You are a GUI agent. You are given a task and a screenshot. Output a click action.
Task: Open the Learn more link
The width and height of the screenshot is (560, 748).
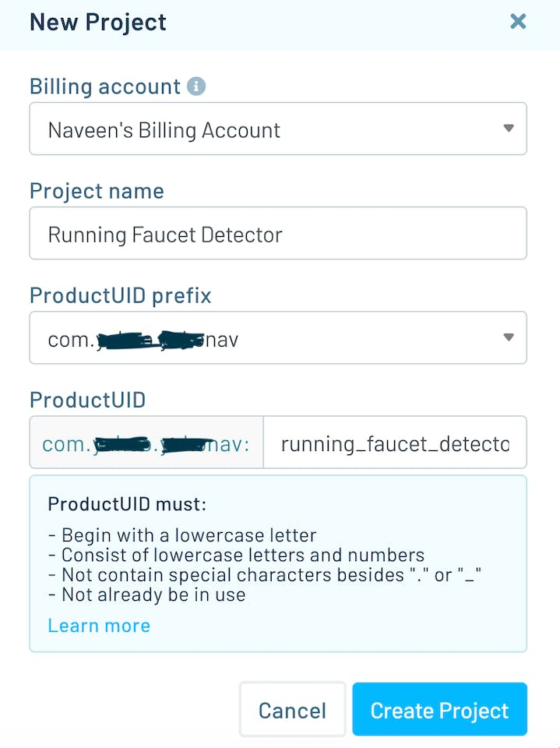[99, 626]
